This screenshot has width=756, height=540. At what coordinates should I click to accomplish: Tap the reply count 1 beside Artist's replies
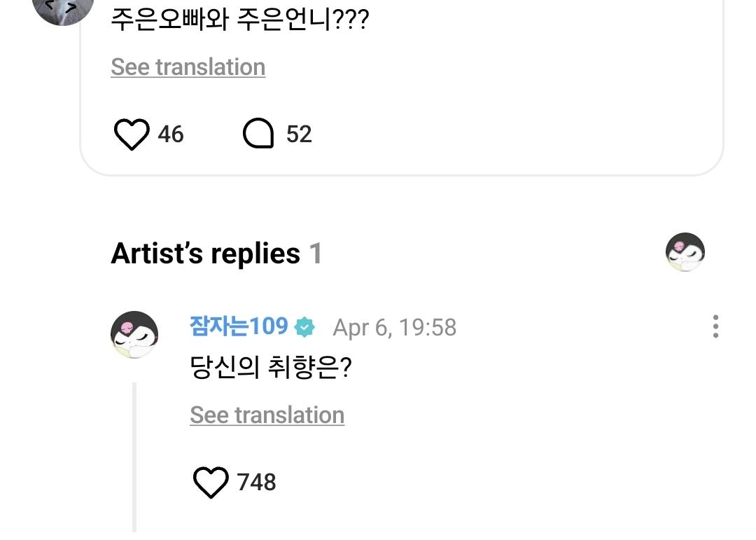pyautogui.click(x=315, y=254)
